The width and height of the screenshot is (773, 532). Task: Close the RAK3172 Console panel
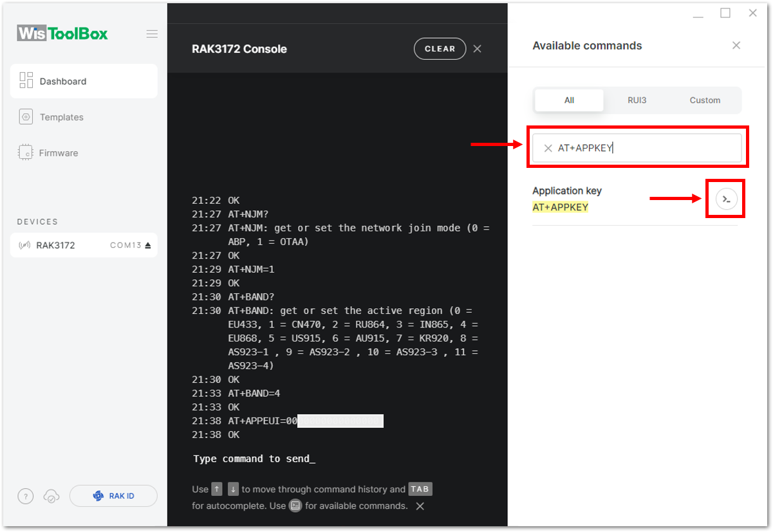pos(477,49)
